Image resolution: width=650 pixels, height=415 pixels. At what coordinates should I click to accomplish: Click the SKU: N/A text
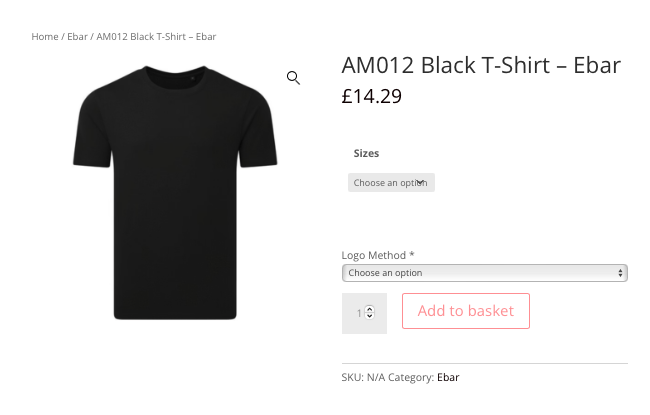click(x=363, y=377)
